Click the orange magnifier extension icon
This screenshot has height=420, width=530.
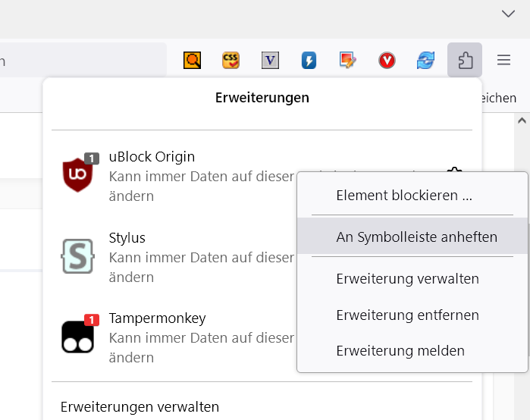pyautogui.click(x=193, y=60)
